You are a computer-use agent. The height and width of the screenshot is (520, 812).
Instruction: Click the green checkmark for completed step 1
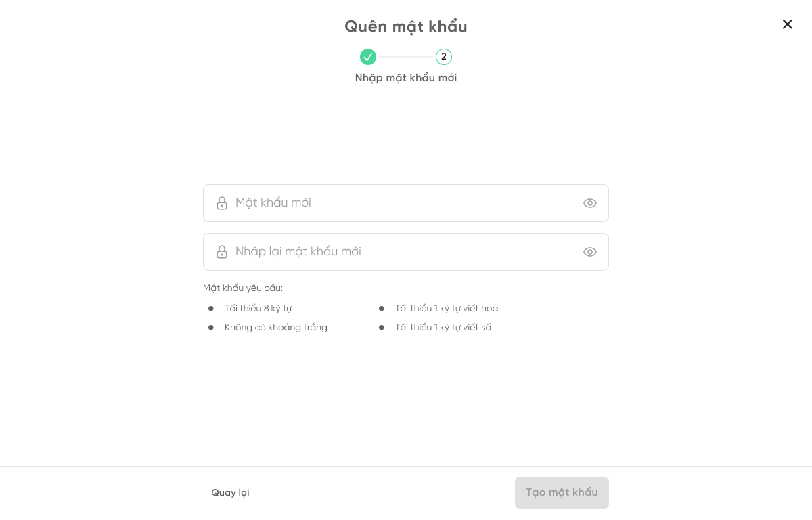point(368,57)
